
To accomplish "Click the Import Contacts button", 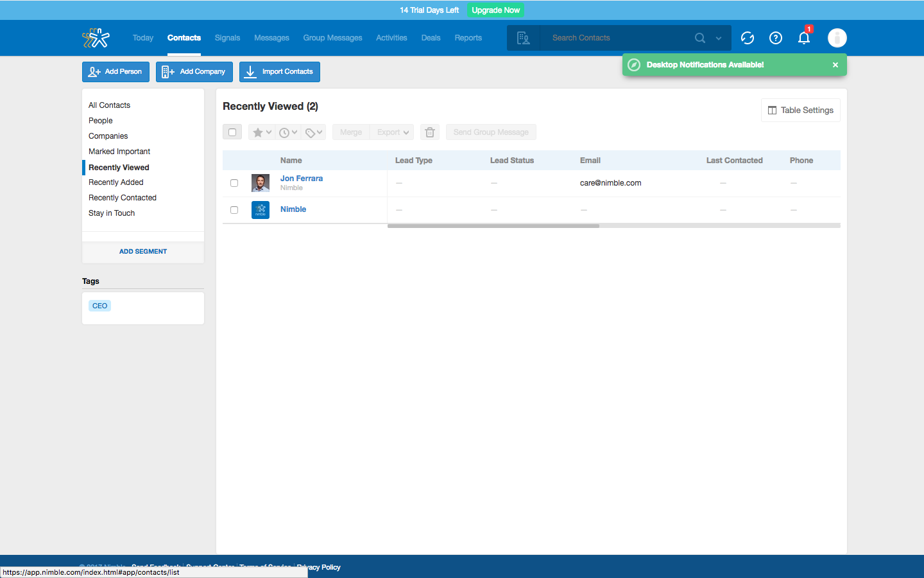I will pyautogui.click(x=280, y=72).
